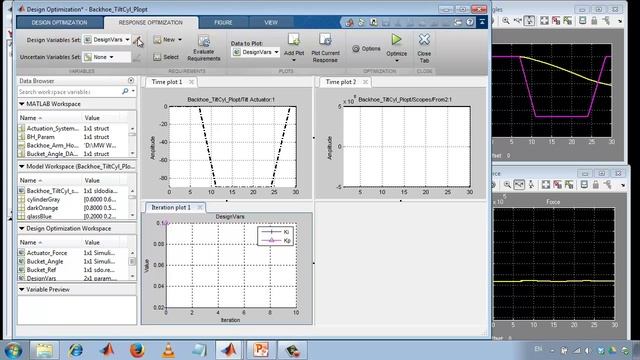The image size is (640, 360).
Task: Collapse the toolstrip with the arrow icon
Action: 482,22
